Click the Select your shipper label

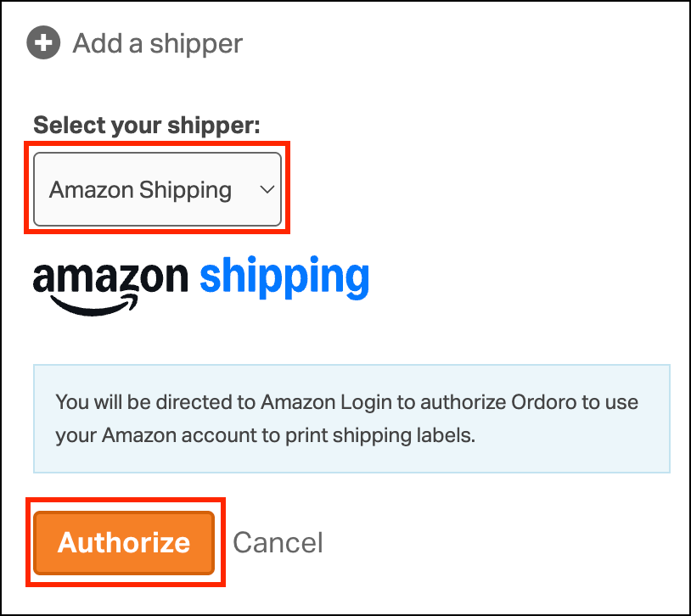click(147, 125)
